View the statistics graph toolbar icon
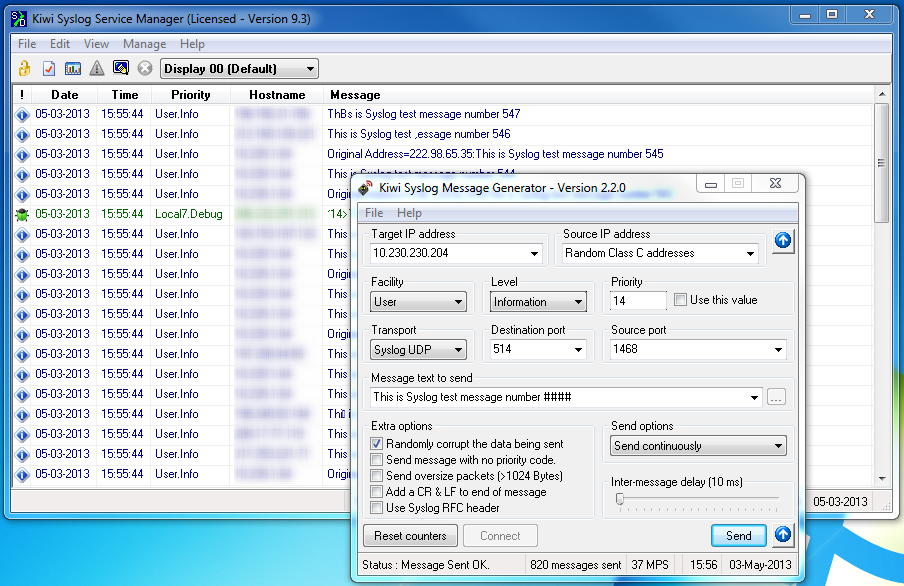904x586 pixels. tap(71, 68)
